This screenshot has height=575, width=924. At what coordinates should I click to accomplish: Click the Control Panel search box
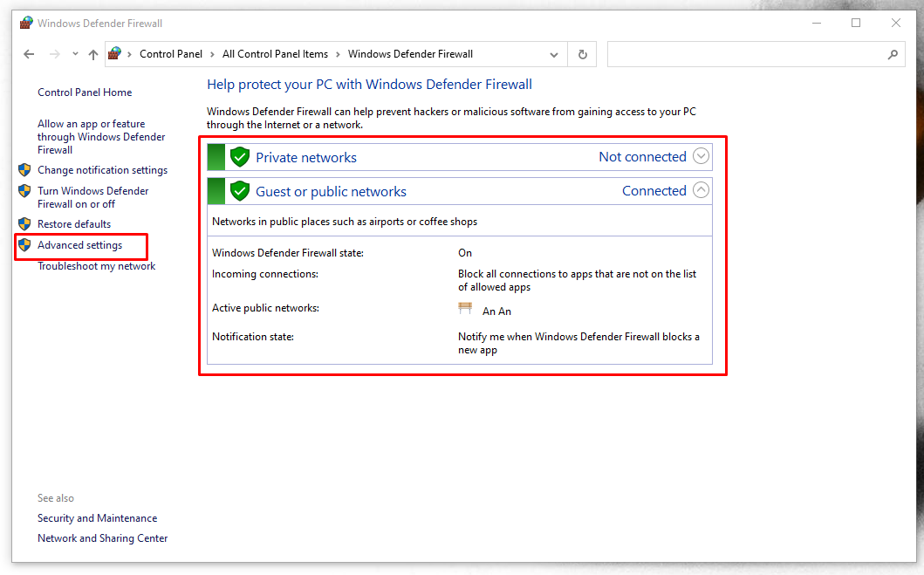coord(746,54)
